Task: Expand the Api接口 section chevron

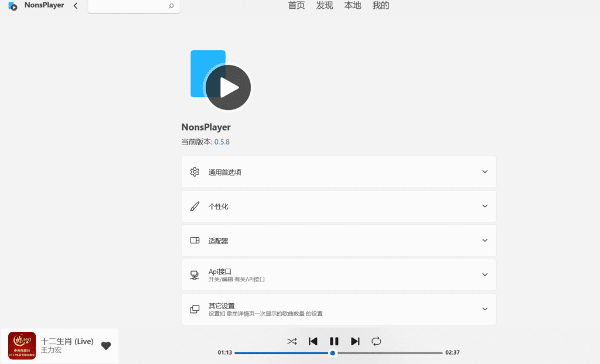Action: click(485, 274)
